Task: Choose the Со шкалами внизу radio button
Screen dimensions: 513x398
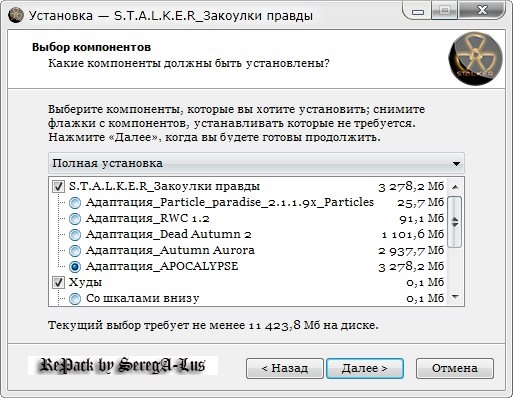Action: [x=75, y=299]
